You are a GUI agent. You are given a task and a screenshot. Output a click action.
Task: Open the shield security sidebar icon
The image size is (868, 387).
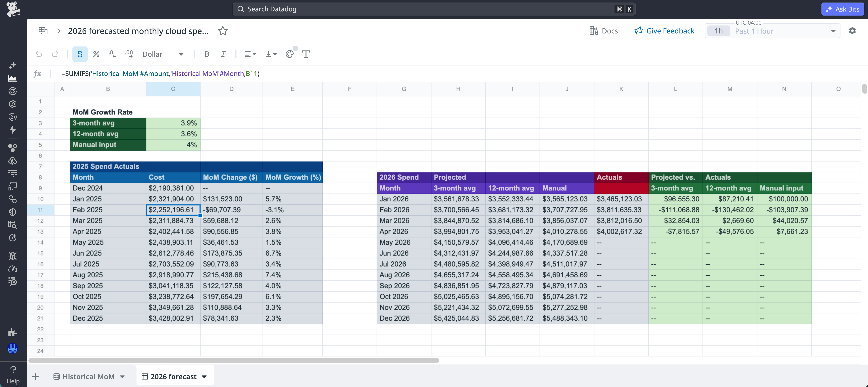click(x=13, y=212)
